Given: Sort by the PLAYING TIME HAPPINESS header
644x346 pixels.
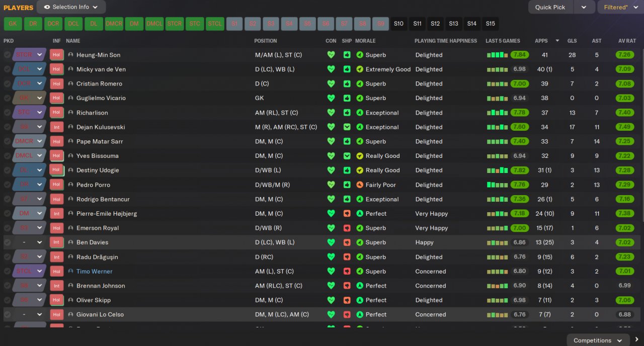Looking at the screenshot, I should point(446,41).
